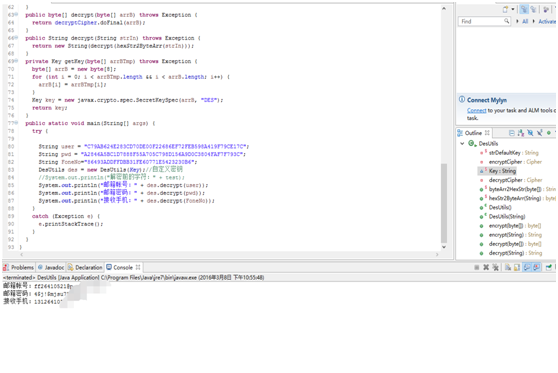Select encrypt(byte[]) method in Outline
The width and height of the screenshot is (558, 373).
click(510, 226)
